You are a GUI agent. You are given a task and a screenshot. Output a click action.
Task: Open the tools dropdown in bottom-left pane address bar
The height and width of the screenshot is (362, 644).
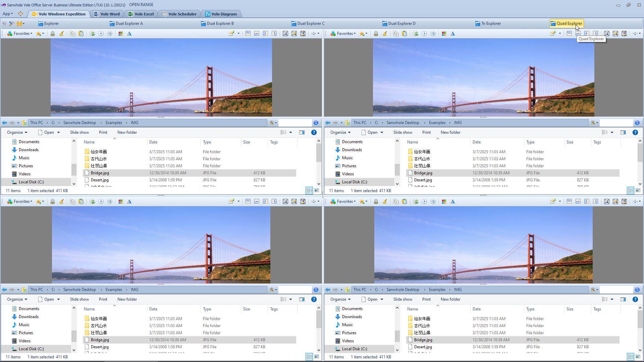point(273,290)
